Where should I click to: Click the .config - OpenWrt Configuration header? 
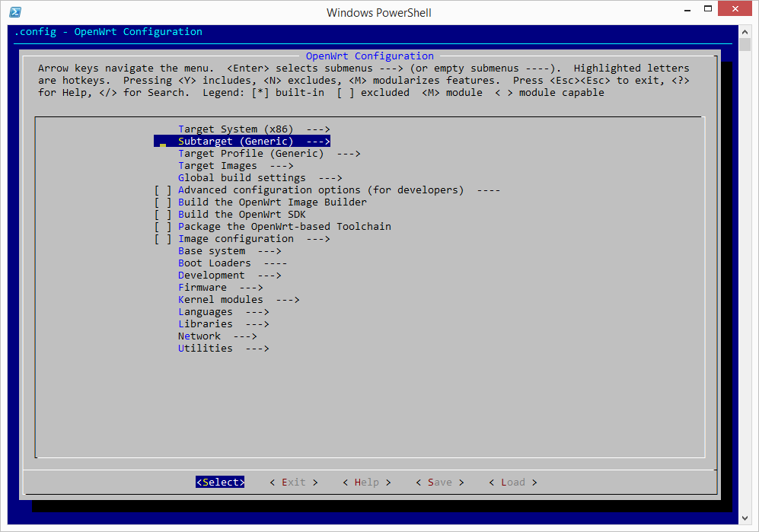click(108, 32)
